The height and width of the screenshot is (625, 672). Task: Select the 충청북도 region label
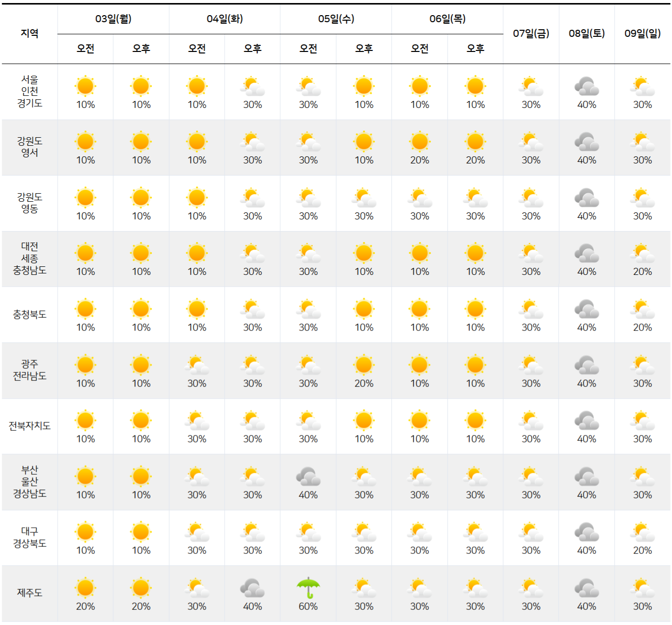30,314
